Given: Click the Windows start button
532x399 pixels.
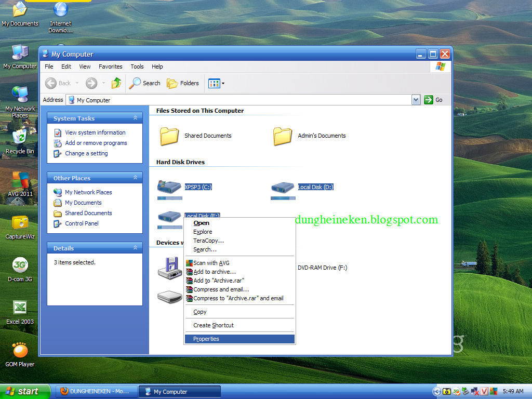Looking at the screenshot, I should tap(25, 392).
